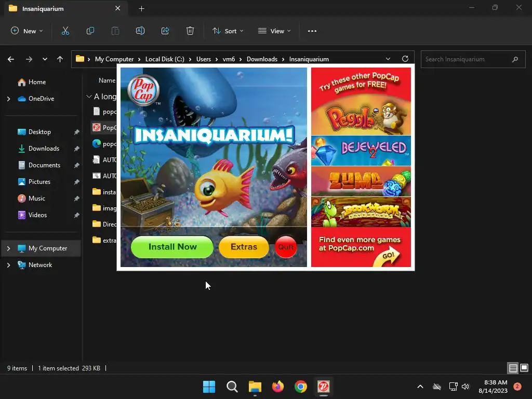Image resolution: width=532 pixels, height=399 pixels.
Task: Click the Copy icon in toolbar
Action: click(x=90, y=31)
